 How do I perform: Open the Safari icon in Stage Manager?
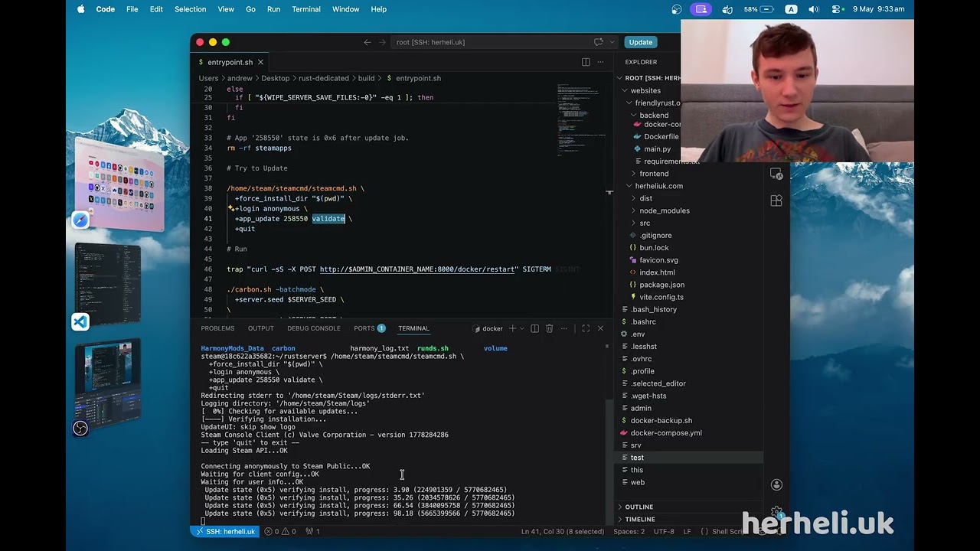click(x=80, y=220)
